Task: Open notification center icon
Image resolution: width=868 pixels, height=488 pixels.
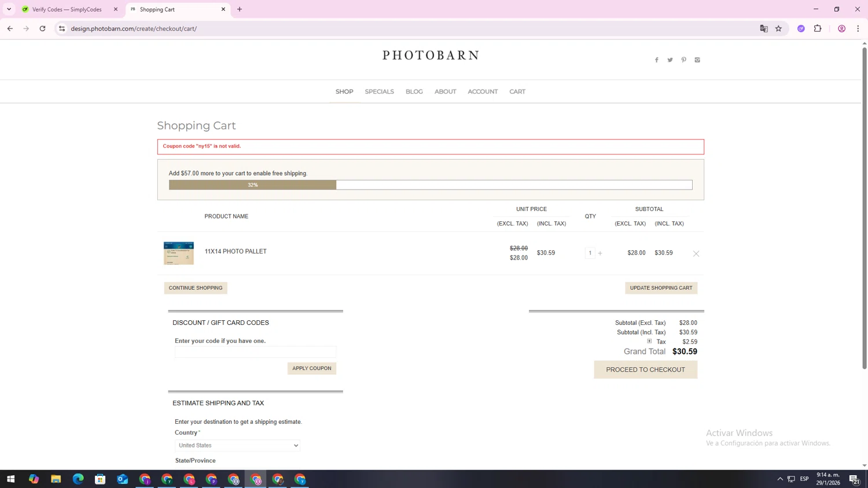Action: [x=854, y=479]
